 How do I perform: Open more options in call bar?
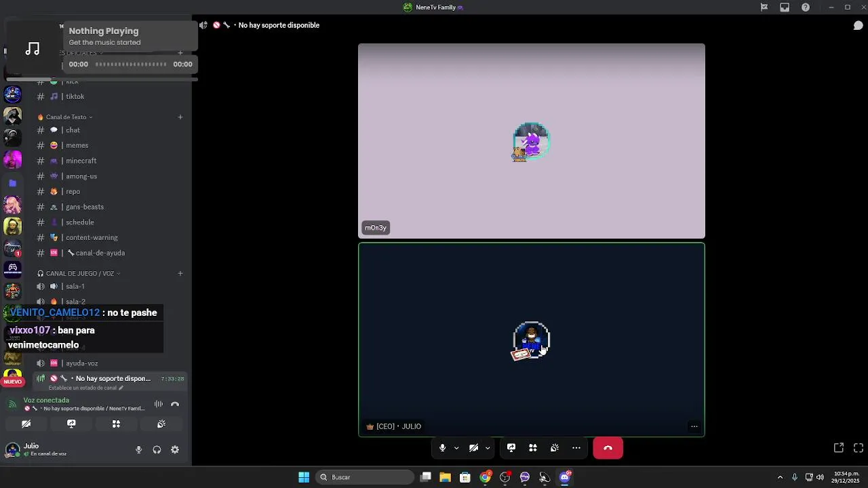point(576,448)
